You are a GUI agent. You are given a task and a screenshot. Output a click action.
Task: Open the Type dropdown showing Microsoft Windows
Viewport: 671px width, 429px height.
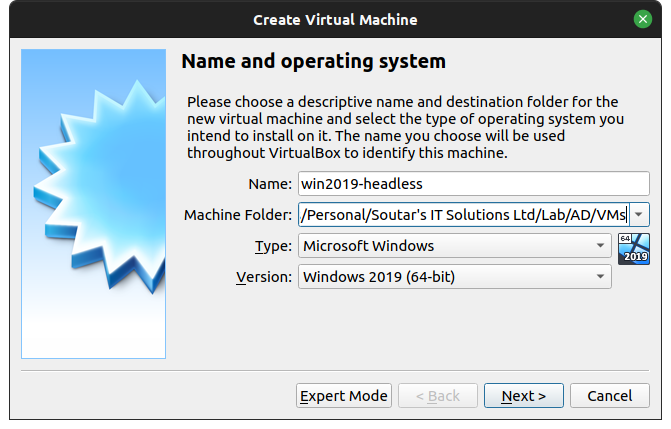tap(454, 246)
